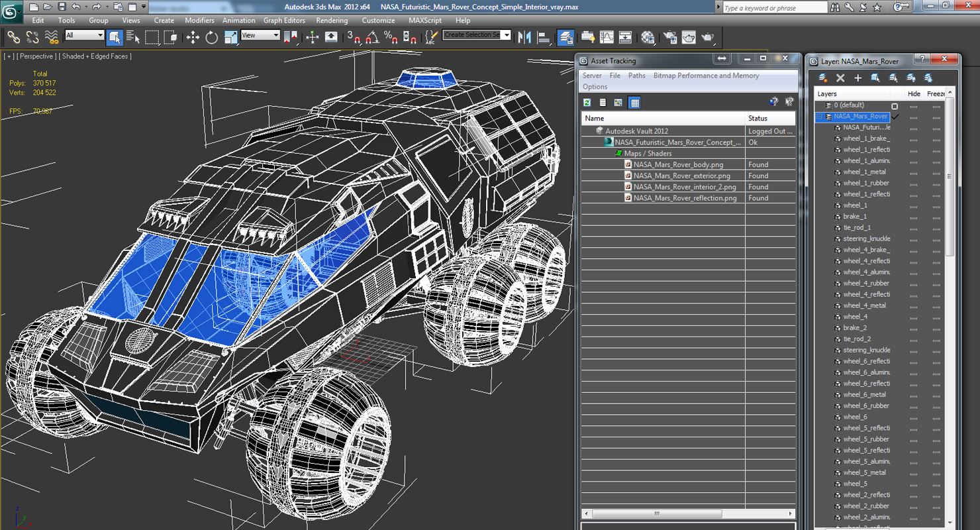
Task: Toggle Hide for 0 (default) layer
Action: click(x=914, y=106)
